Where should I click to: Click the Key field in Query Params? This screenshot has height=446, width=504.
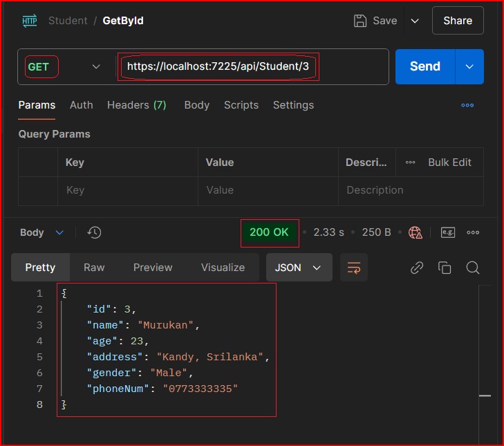pos(128,190)
